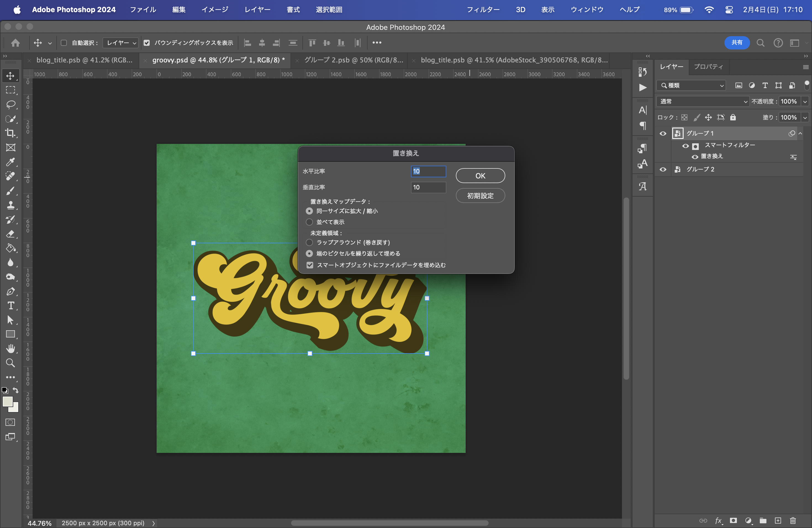Select the Crop tool

pyautogui.click(x=10, y=133)
